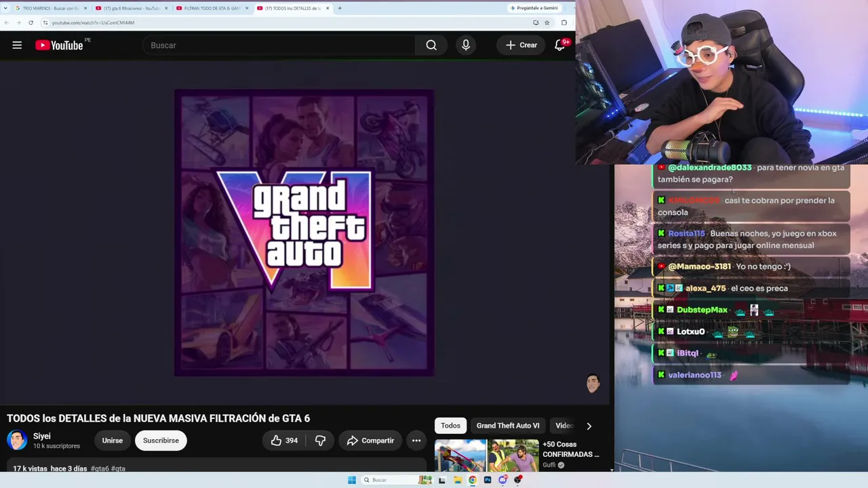Open the +50 Cosas CONFIRMADAS video title
The image size is (868, 488).
[571, 449]
